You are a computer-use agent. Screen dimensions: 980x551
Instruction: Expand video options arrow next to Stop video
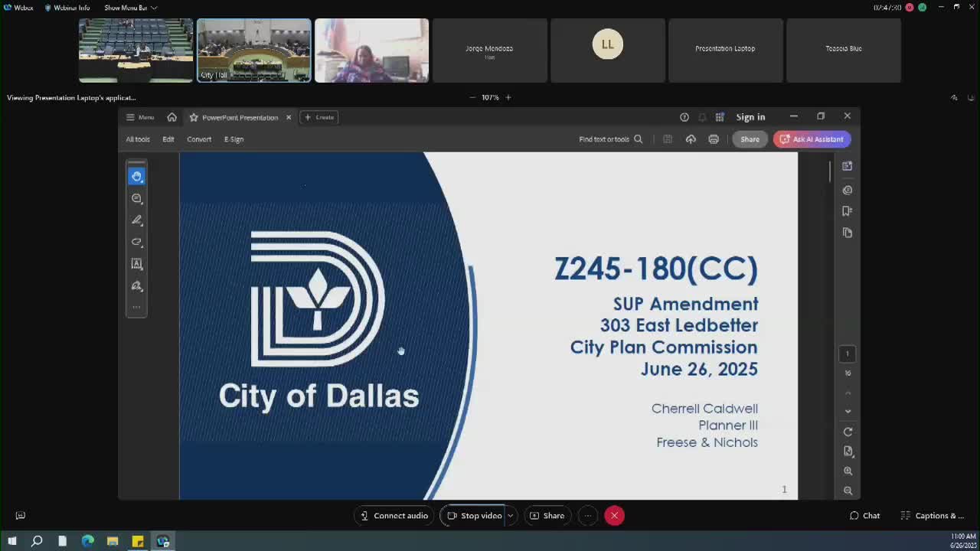[510, 516]
